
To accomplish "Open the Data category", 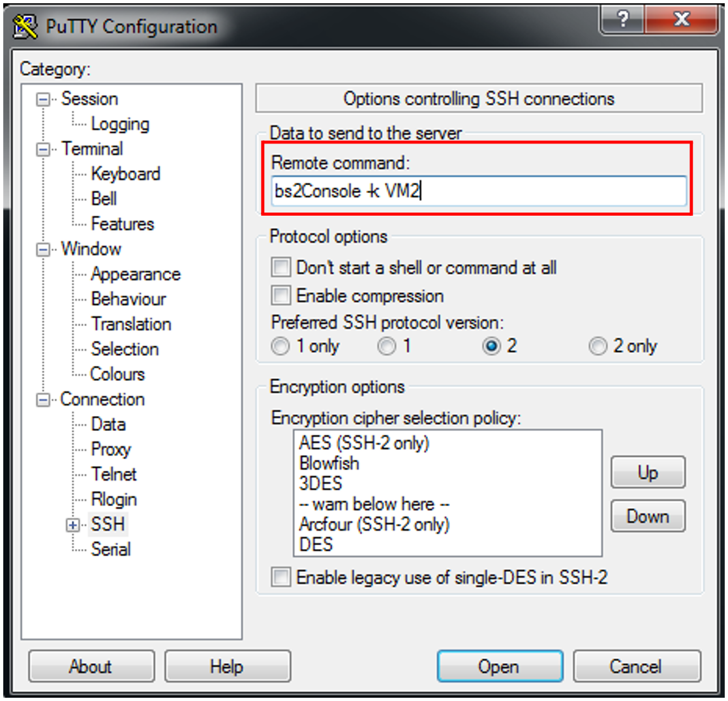I will [x=109, y=425].
